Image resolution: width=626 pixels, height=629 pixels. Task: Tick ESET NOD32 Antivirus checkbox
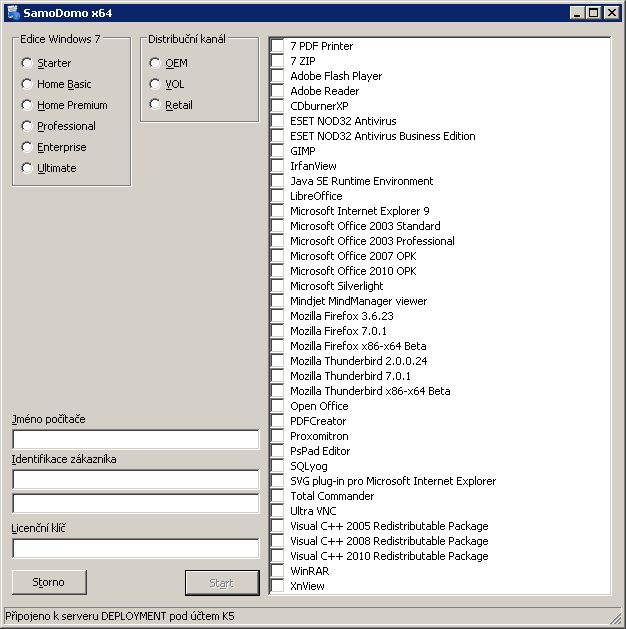[x=277, y=121]
